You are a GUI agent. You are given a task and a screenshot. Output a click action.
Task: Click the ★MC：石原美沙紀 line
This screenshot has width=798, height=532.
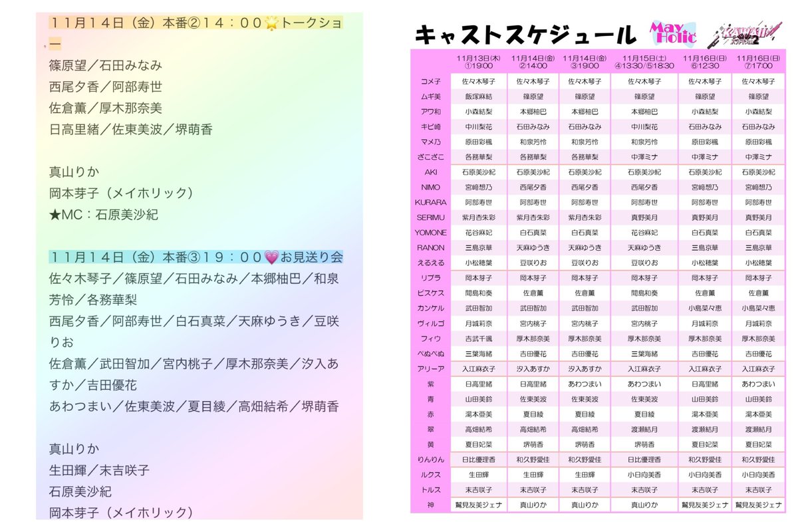tap(104, 215)
